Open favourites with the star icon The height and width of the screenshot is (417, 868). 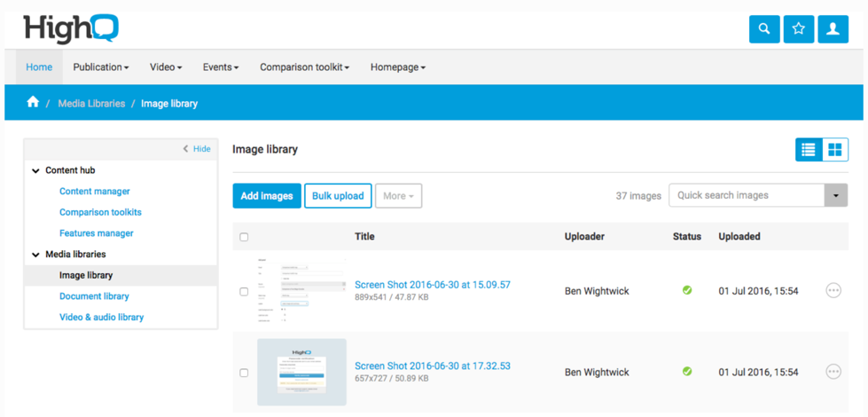tap(798, 29)
